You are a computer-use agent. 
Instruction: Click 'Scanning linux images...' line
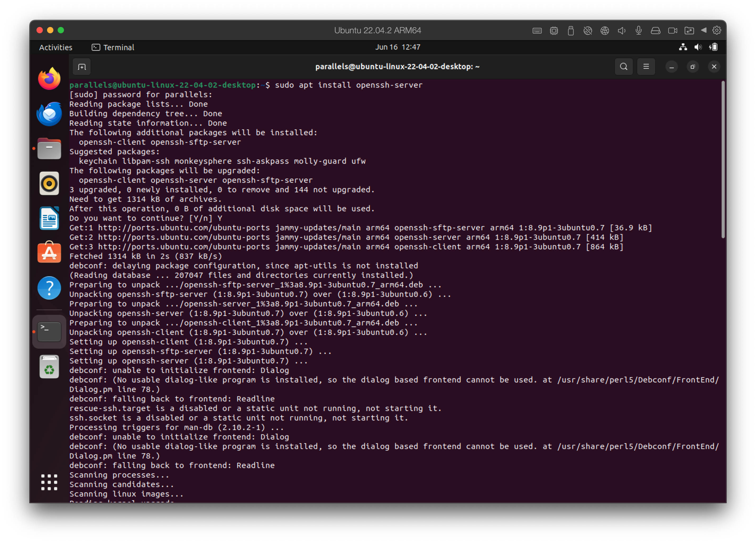[x=126, y=494]
